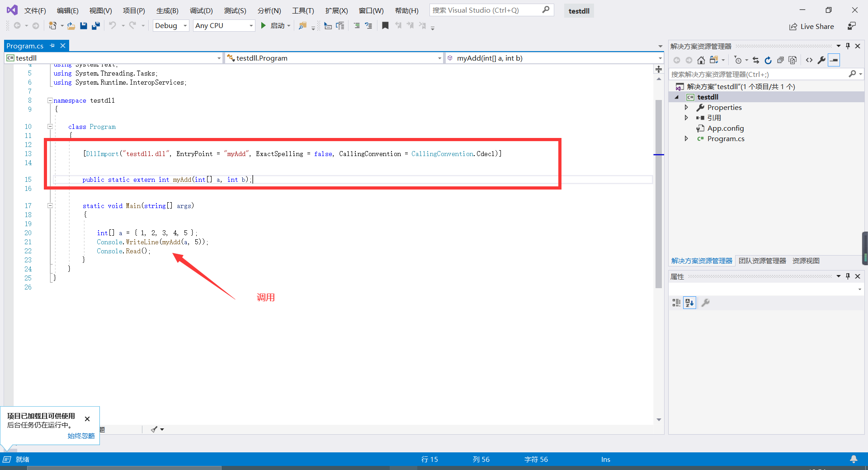Image resolution: width=868 pixels, height=470 pixels.
Task: Open the 工具(T) tools menu
Action: pos(303,10)
